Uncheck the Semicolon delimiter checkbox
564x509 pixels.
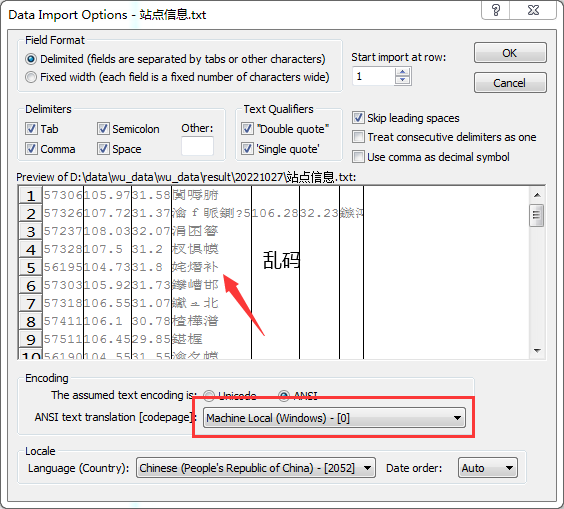coord(103,128)
